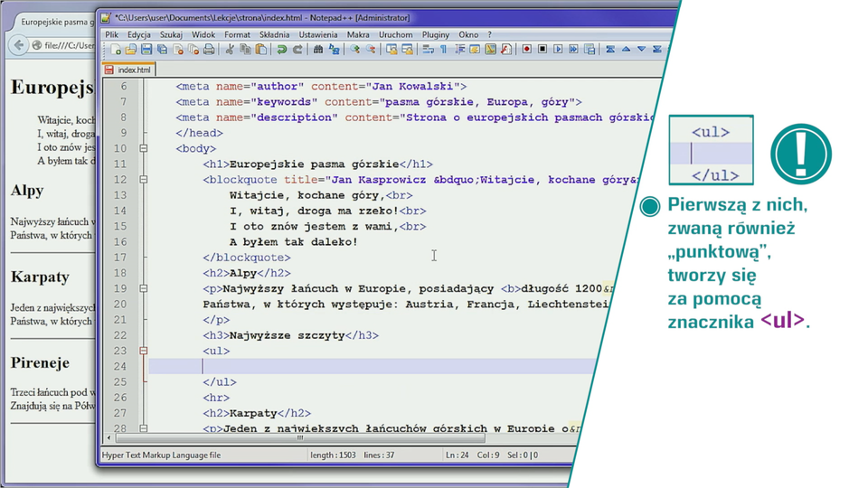Open the Składnia menu
The width and height of the screenshot is (868, 488).
pyautogui.click(x=274, y=34)
